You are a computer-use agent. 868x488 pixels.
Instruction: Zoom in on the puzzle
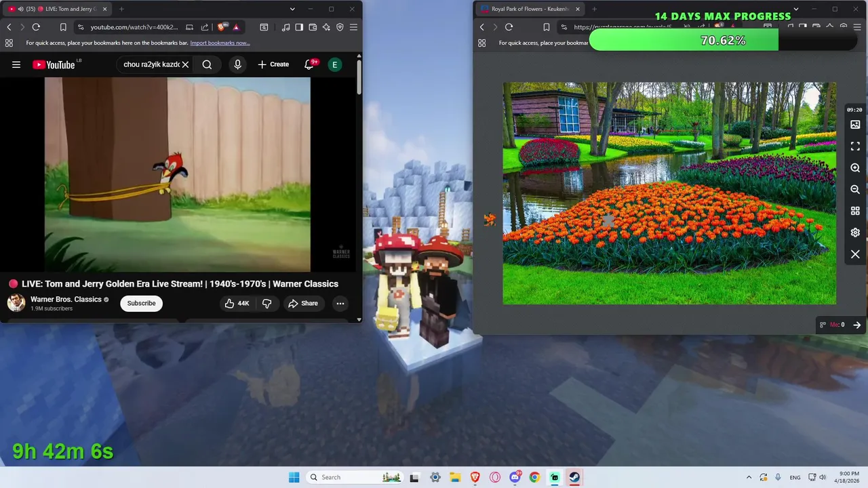[855, 168]
